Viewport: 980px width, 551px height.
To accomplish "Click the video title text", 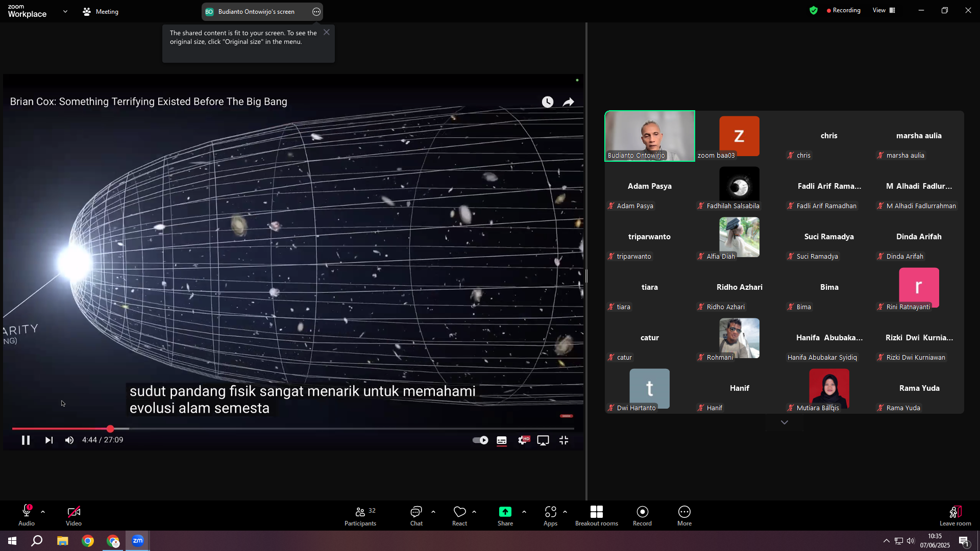I will click(149, 102).
